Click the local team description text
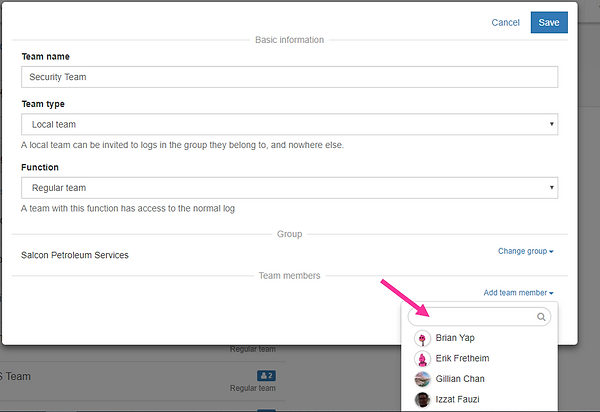This screenshot has width=600, height=412. (182, 145)
